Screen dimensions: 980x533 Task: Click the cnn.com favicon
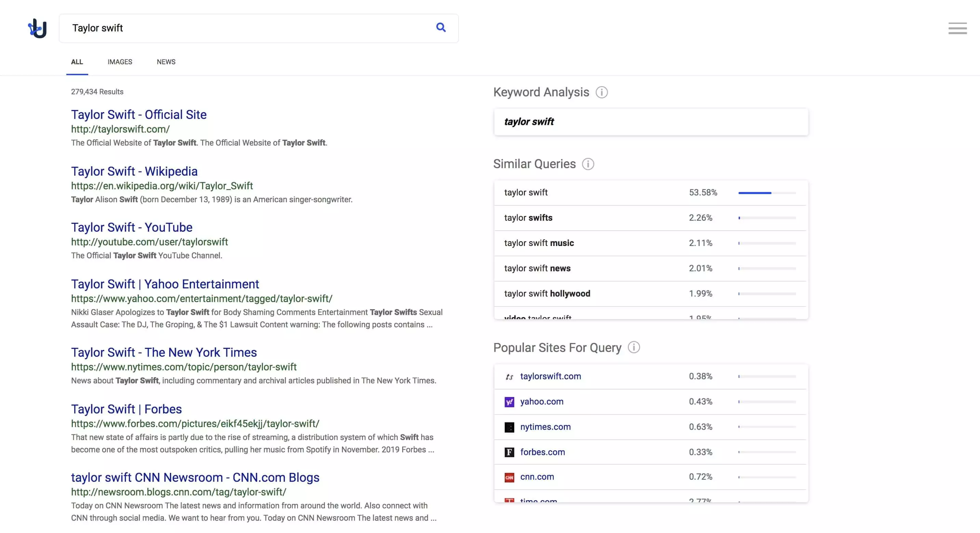pos(509,477)
